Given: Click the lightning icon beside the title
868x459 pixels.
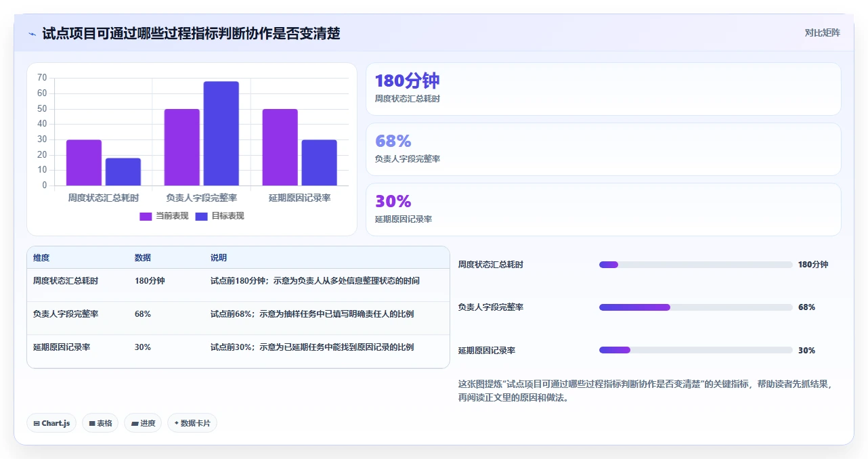Looking at the screenshot, I should click(x=32, y=33).
